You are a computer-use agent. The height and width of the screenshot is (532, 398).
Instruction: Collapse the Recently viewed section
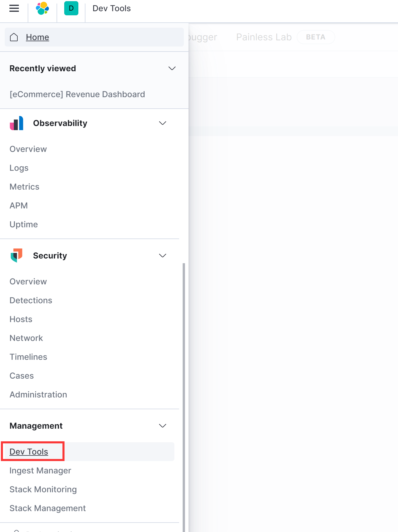pyautogui.click(x=172, y=68)
